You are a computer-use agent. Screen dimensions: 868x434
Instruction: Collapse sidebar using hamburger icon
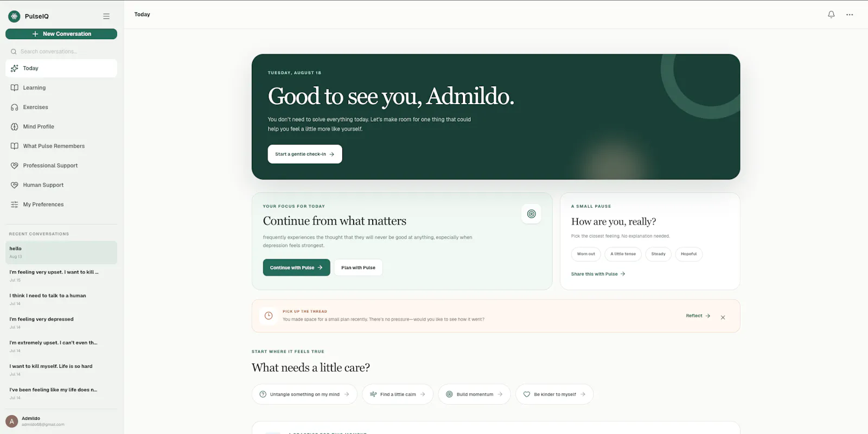(106, 16)
